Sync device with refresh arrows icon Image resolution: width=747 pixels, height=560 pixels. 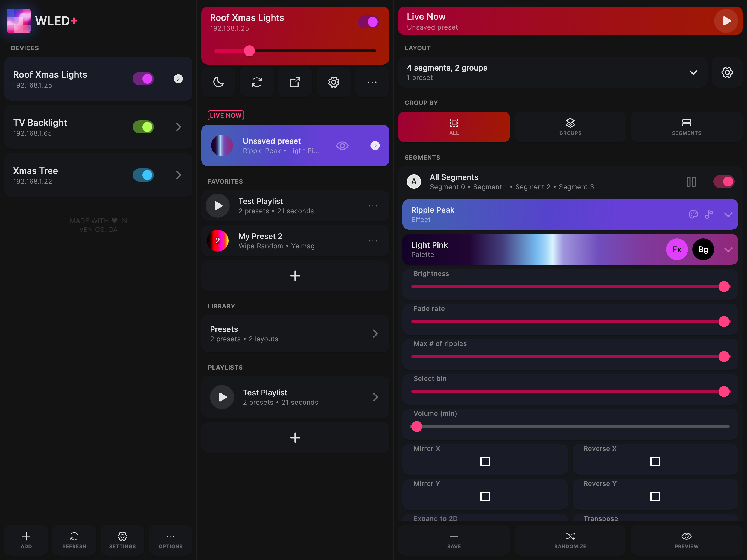(257, 82)
